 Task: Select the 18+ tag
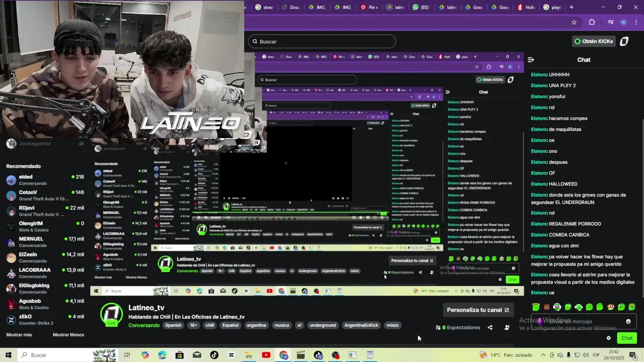point(194,325)
